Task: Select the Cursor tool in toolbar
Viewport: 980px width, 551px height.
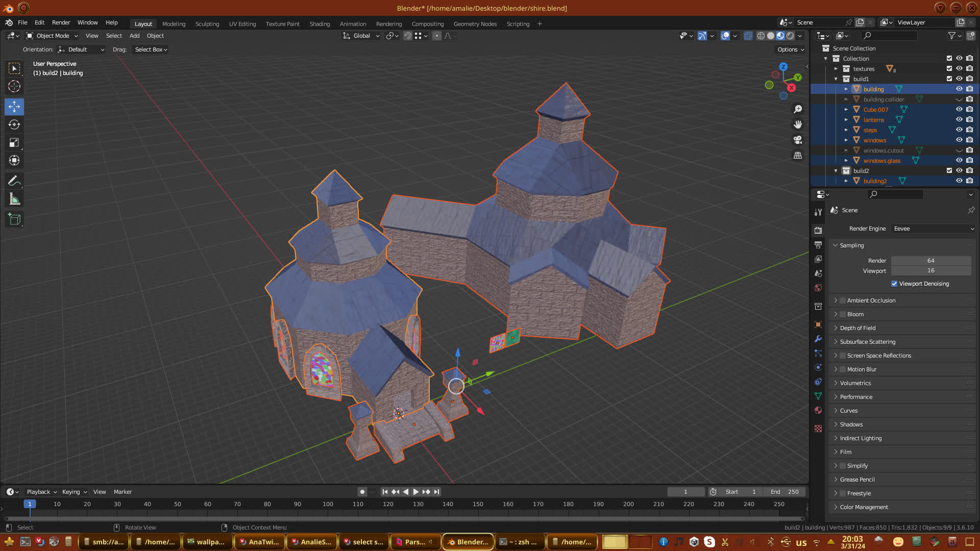Action: tap(14, 87)
